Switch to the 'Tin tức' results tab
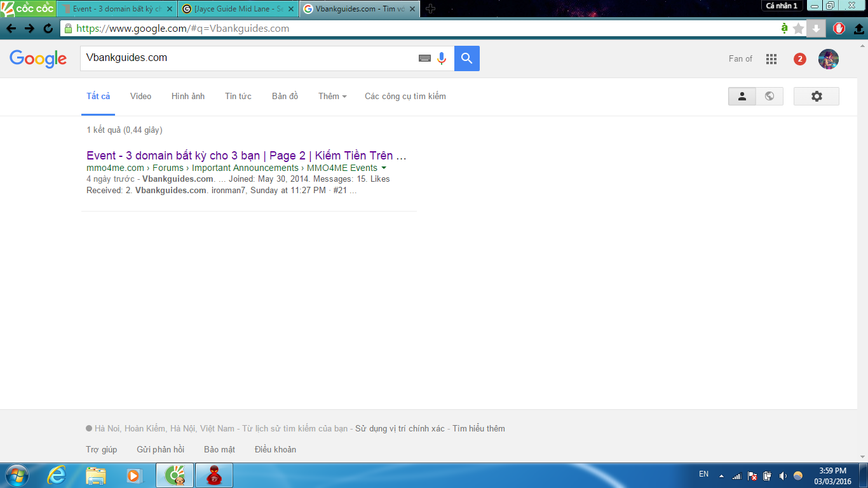868x488 pixels. (238, 96)
